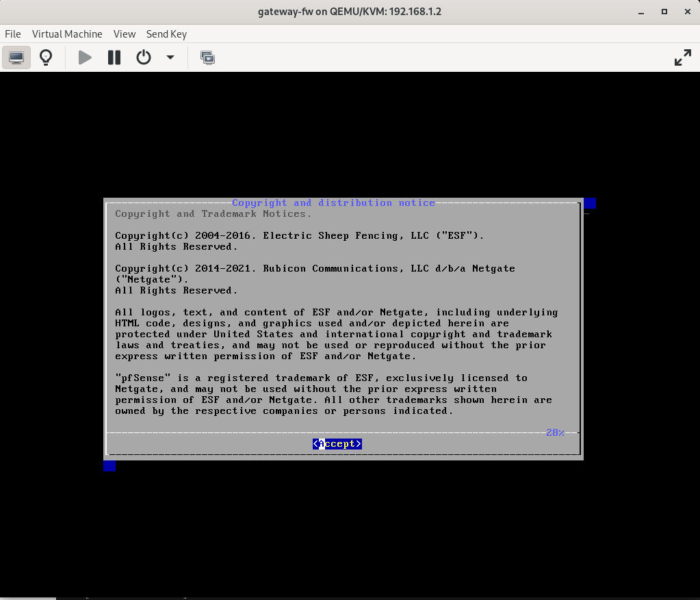
Task: Open the View menu
Action: coord(124,34)
